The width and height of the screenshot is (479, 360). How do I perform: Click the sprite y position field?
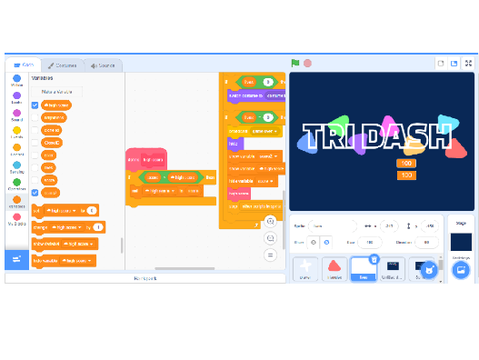click(x=430, y=226)
